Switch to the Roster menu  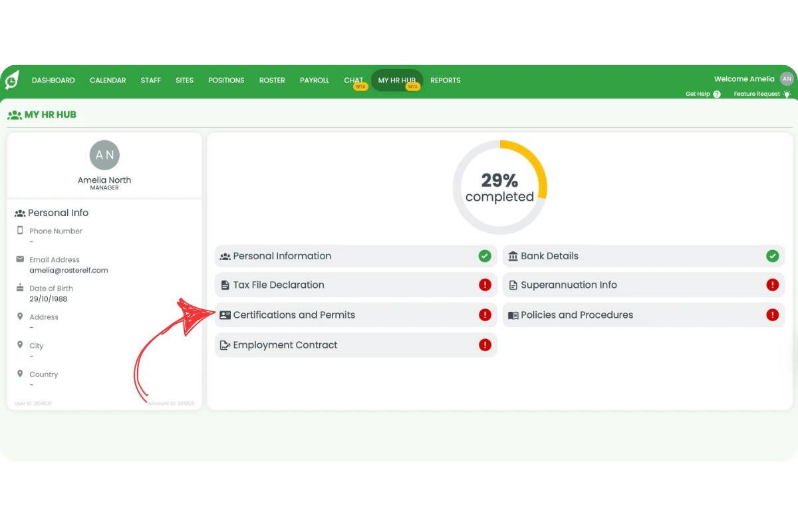coord(272,80)
